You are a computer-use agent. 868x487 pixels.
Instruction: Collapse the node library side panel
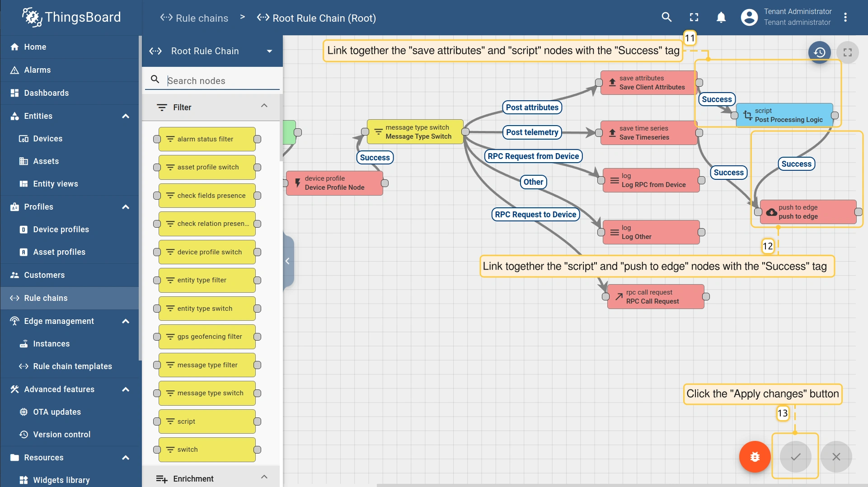(287, 261)
